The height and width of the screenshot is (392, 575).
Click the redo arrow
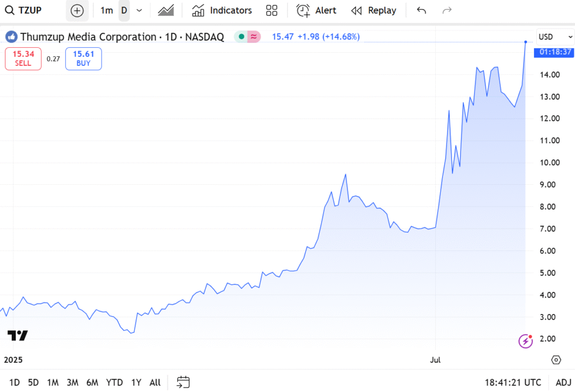coord(447,10)
